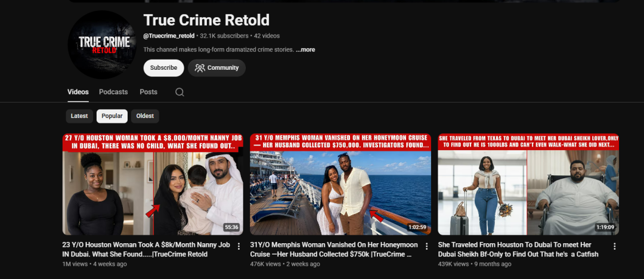Click '476K views • 2 weeks ago' text
644x279 pixels.
click(x=285, y=263)
